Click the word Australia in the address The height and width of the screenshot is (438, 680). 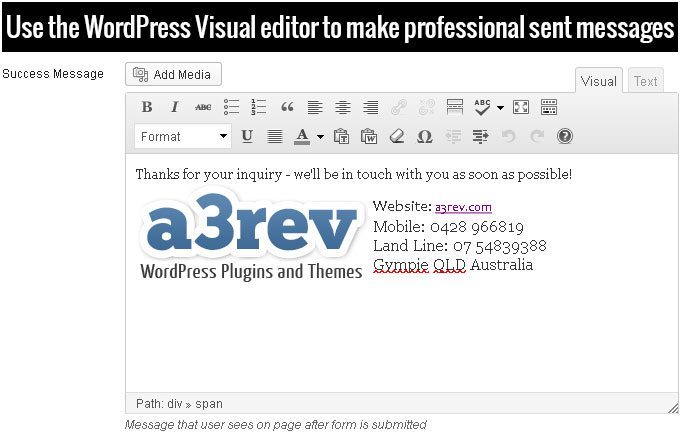pos(502,265)
